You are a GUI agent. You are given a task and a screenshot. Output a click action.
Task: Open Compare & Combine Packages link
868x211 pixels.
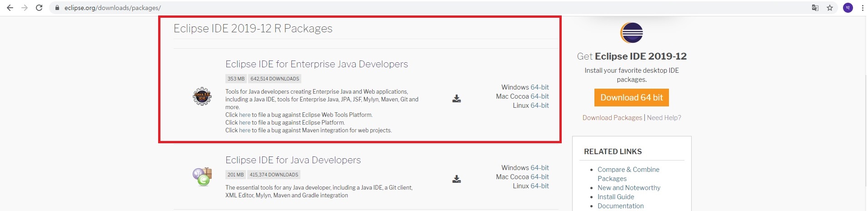pyautogui.click(x=629, y=174)
